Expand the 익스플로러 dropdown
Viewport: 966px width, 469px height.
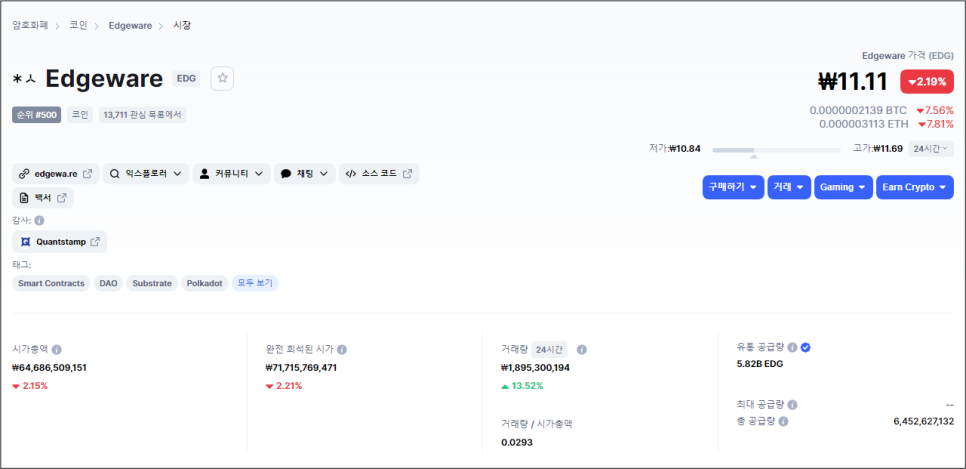146,174
